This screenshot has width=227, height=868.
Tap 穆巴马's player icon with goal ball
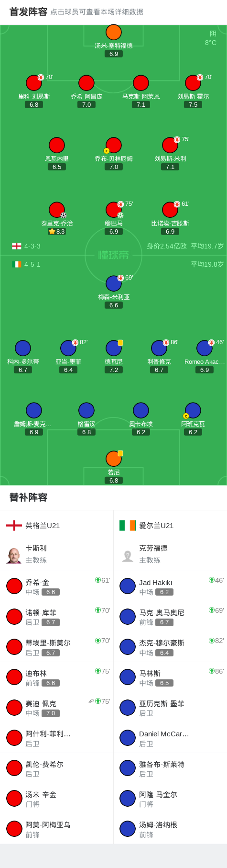pos(114,210)
